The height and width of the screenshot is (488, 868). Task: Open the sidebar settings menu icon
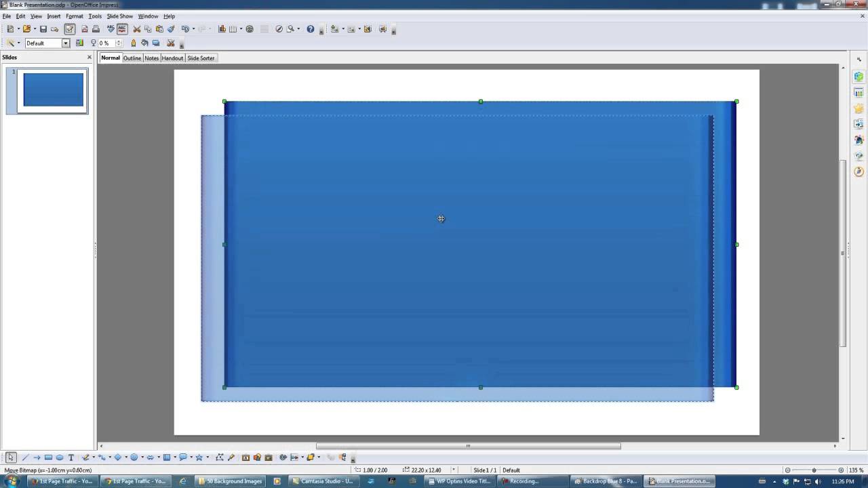pyautogui.click(x=859, y=60)
